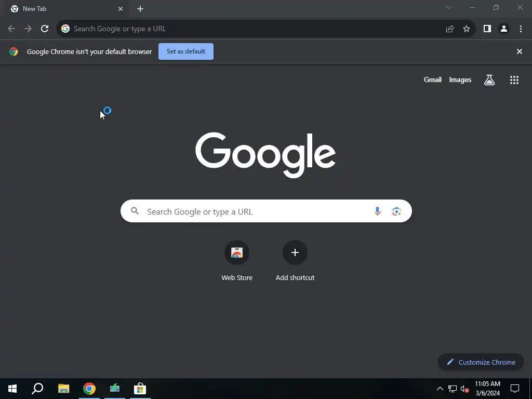Image resolution: width=532 pixels, height=399 pixels.
Task: Select the New Tab tab
Action: click(66, 9)
